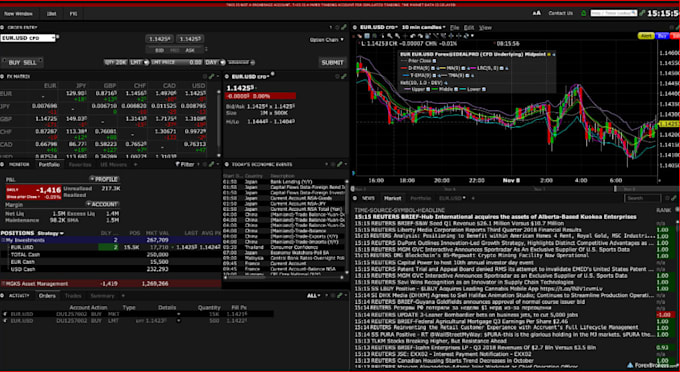Open the Monitor panel gear menu

(x=2, y=164)
